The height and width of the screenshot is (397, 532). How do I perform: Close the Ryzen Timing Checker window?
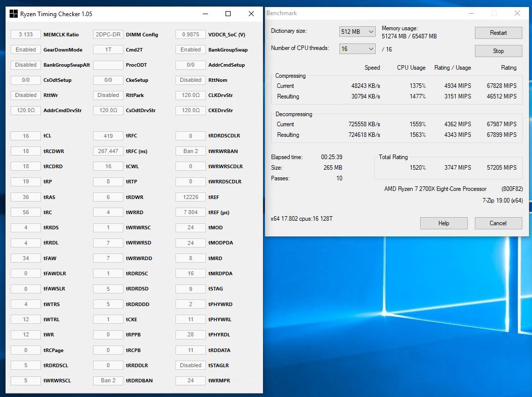(x=251, y=14)
